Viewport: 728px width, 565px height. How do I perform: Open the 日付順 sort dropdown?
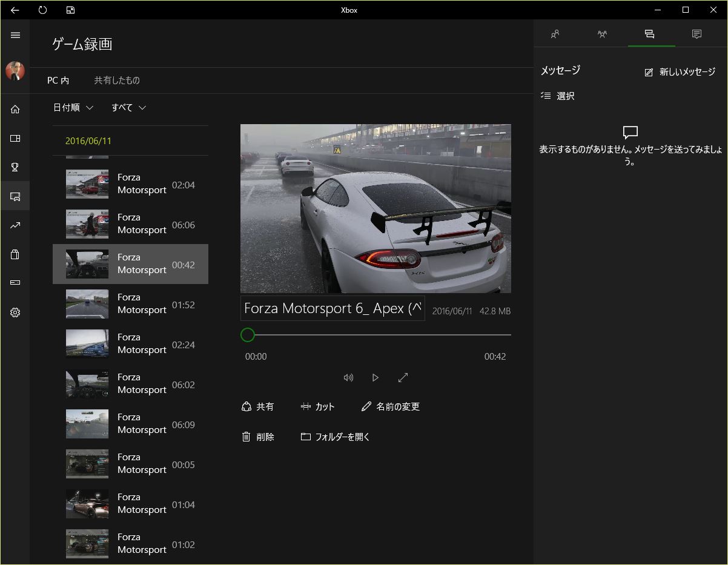[73, 107]
